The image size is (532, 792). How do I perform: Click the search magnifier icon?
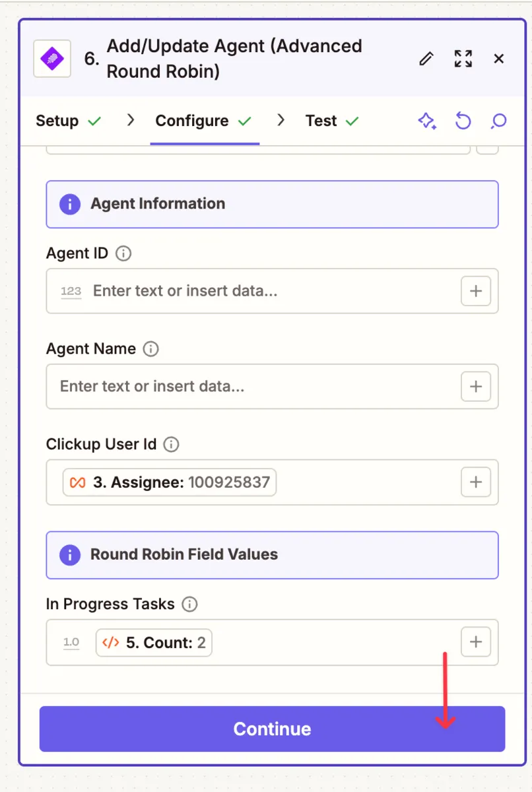click(x=499, y=121)
